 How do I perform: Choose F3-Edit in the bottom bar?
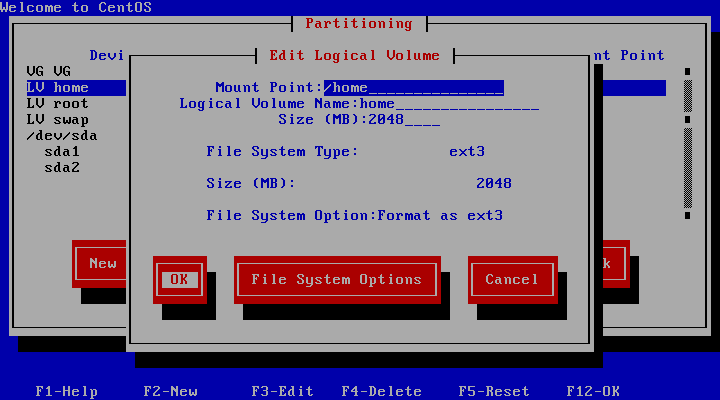pyautogui.click(x=282, y=392)
